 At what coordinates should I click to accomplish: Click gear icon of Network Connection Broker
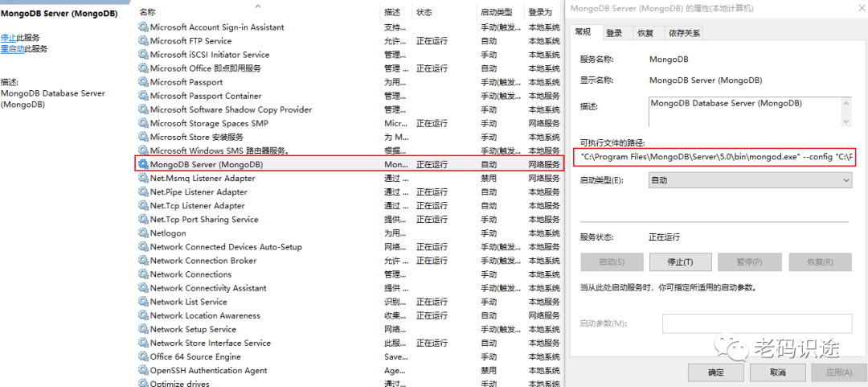pyautogui.click(x=143, y=261)
